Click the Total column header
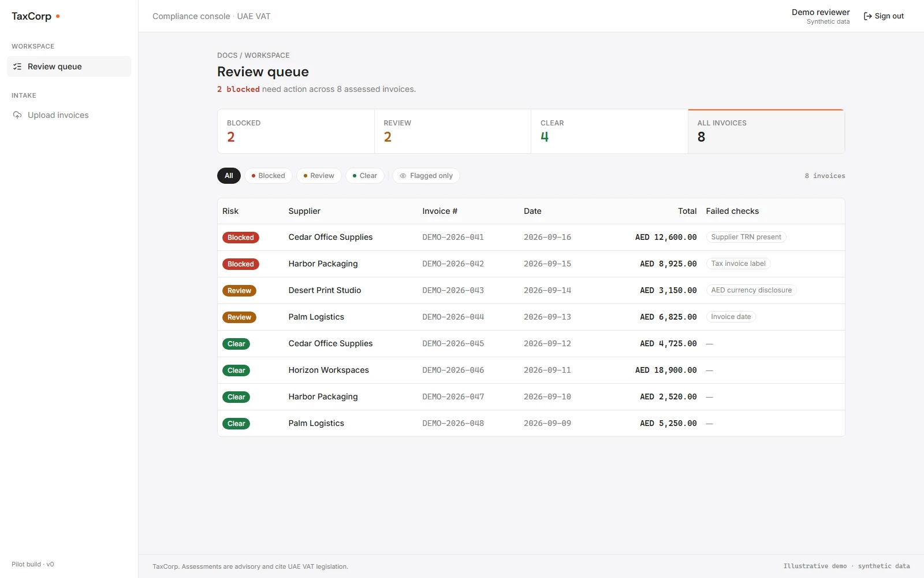The image size is (924, 578). 687,211
